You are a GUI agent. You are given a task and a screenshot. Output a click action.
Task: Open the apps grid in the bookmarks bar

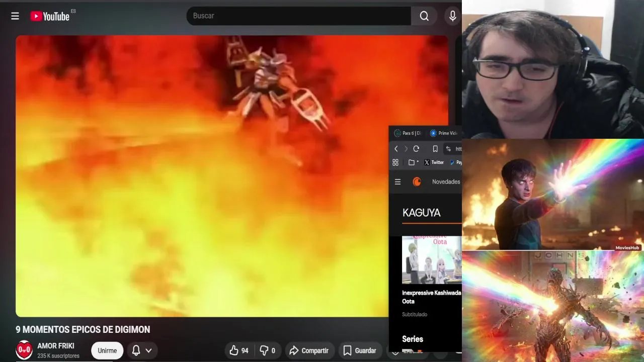point(395,162)
